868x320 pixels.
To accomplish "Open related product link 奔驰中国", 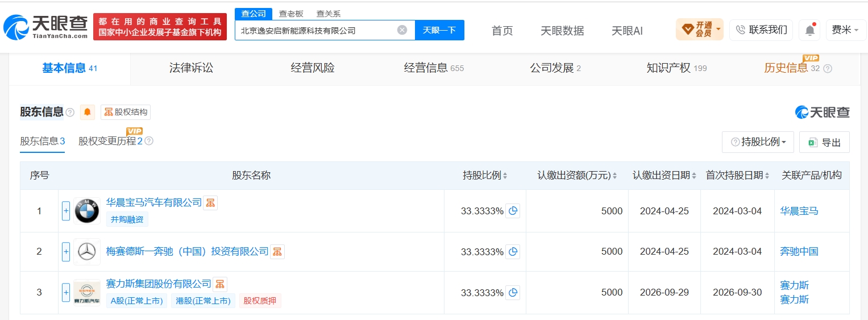I will click(799, 251).
